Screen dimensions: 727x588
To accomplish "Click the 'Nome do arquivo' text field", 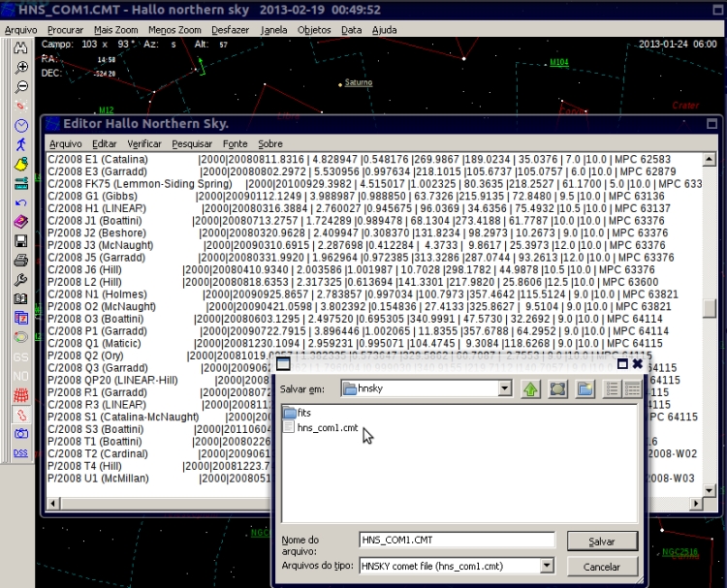I will pyautogui.click(x=457, y=540).
